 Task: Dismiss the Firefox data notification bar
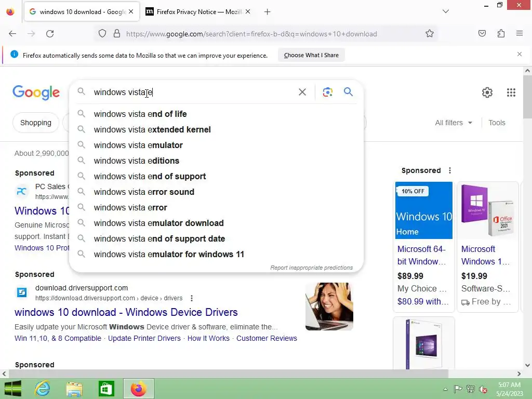[520, 54]
